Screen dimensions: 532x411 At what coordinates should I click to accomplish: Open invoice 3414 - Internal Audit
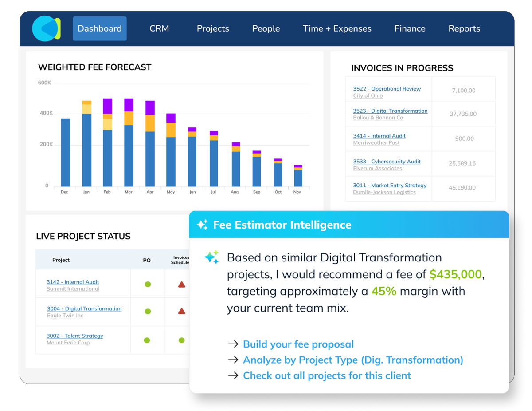[379, 136]
